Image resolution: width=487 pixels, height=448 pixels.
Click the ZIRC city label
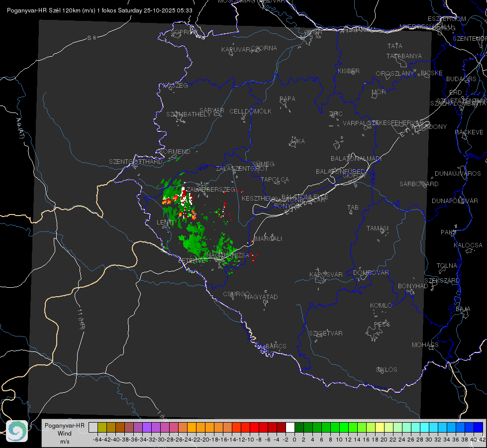click(336, 114)
